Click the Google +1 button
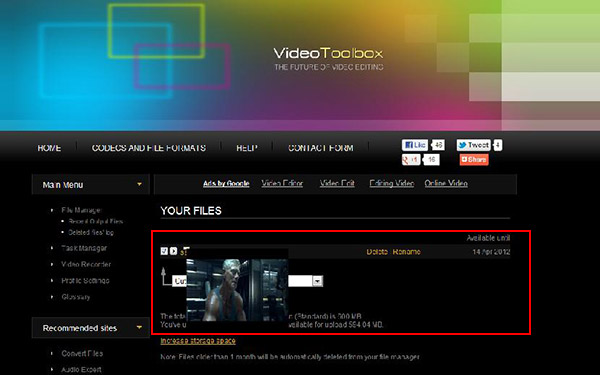 point(411,160)
